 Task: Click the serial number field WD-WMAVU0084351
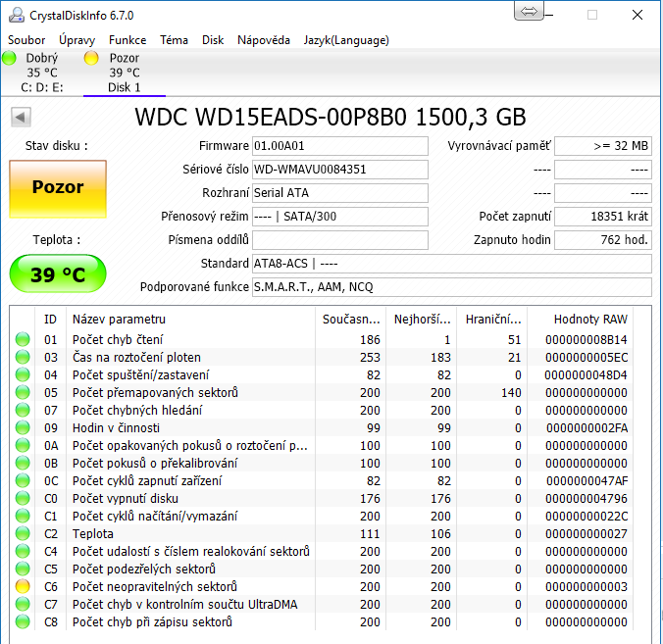[340, 170]
